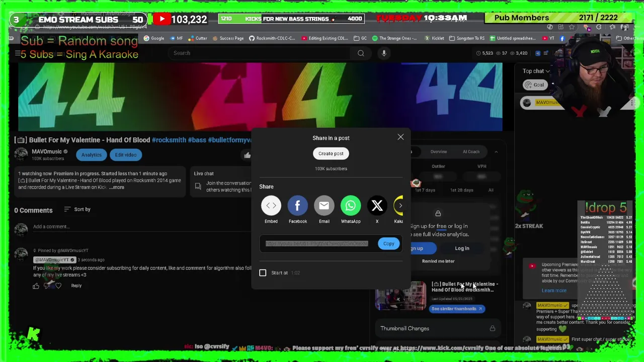Click the YouTube search box
This screenshot has width=644, height=362.
tap(259, 53)
